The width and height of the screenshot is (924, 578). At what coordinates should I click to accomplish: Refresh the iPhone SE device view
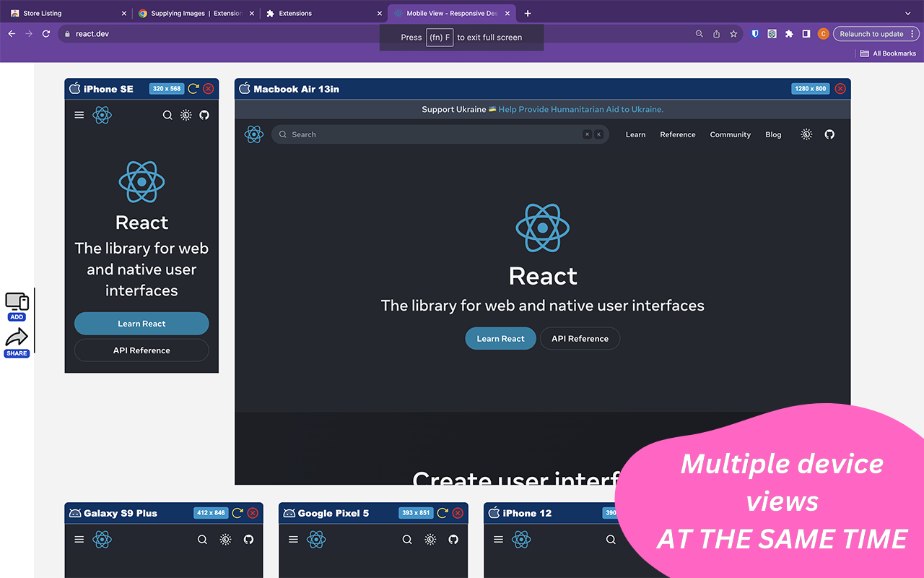(193, 88)
